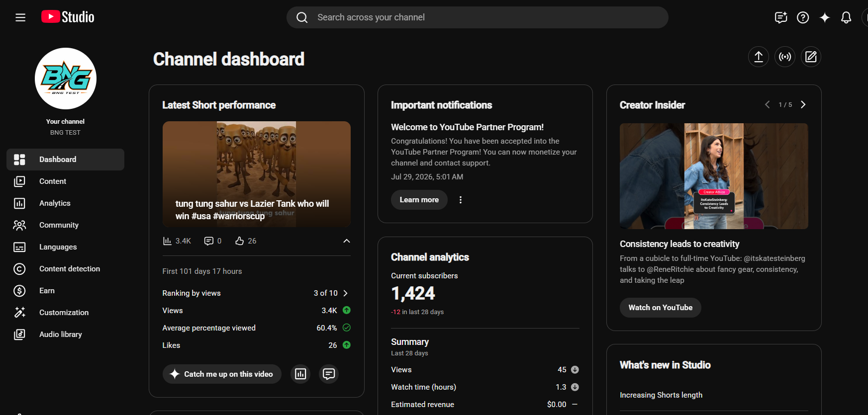
Task: Open the Creator Insider video thumbnail
Action: (x=714, y=176)
